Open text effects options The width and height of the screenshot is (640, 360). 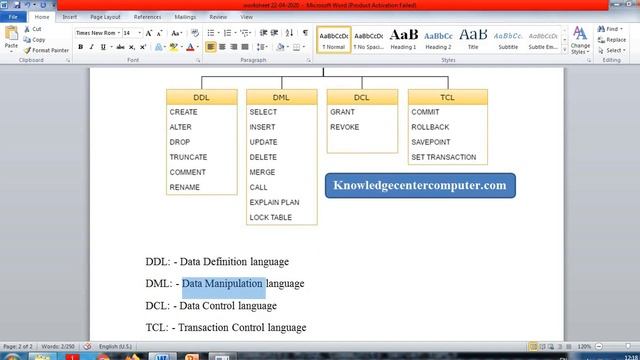point(158,47)
